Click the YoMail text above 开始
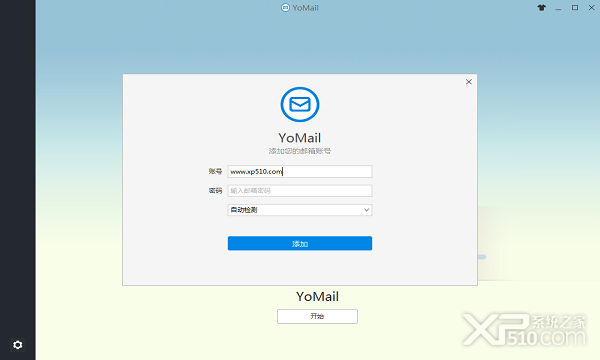The width and height of the screenshot is (600, 360). point(317,296)
